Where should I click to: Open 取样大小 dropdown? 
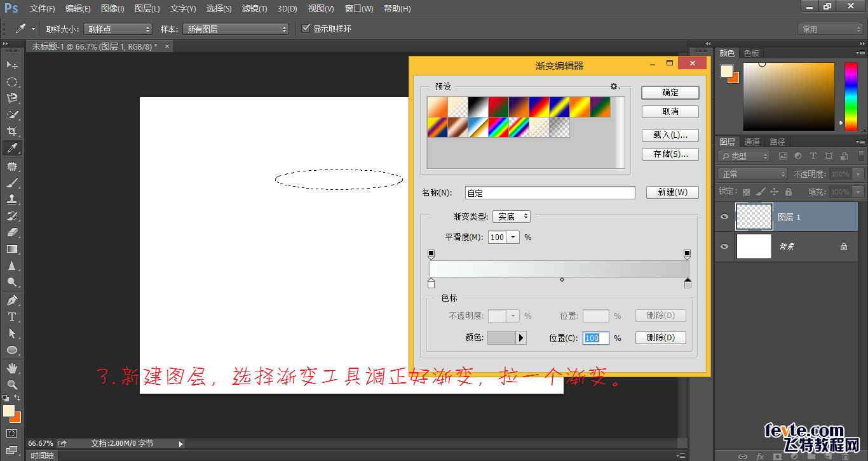(118, 29)
